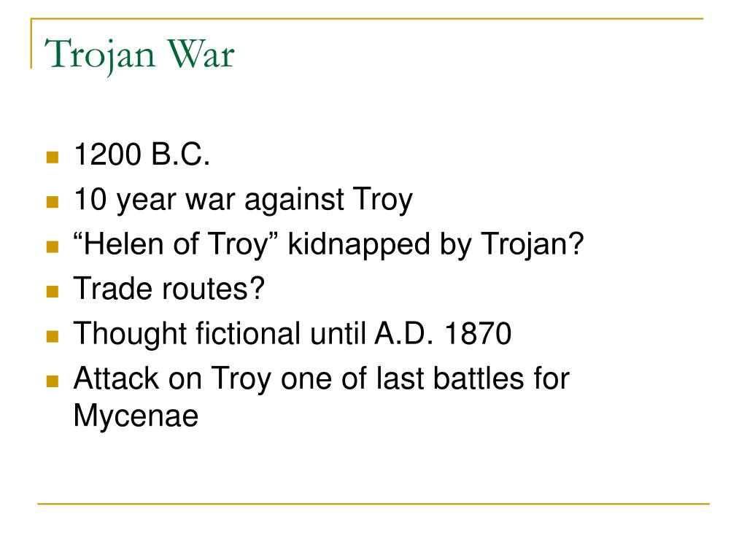Select the gold bullet beside 1200 B.C.
The image size is (747, 560).
(x=53, y=157)
